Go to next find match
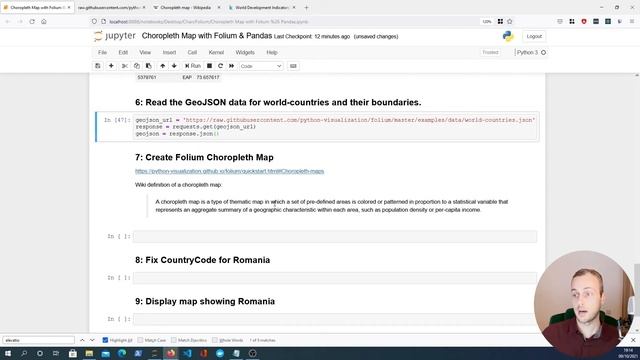This screenshot has width=640, height=360. [x=92, y=340]
